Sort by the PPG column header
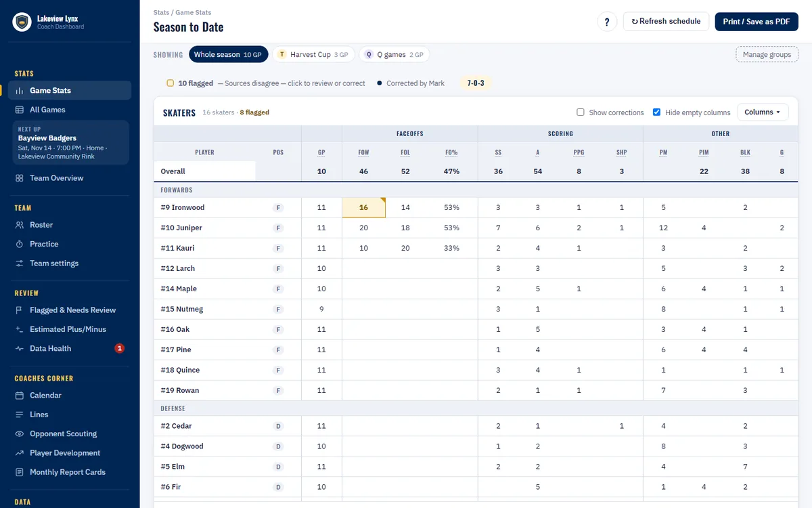This screenshot has width=812, height=508. point(579,152)
